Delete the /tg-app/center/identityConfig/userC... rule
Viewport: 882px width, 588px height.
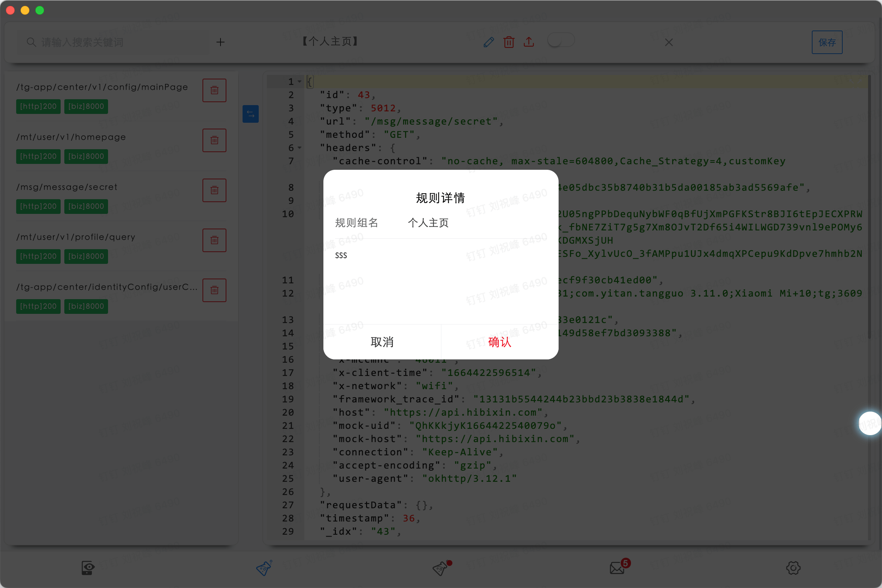(215, 290)
